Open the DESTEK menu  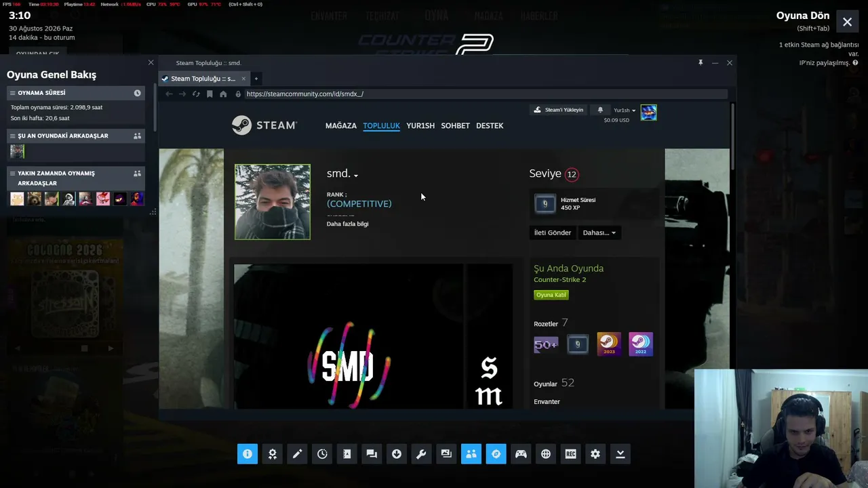(x=490, y=125)
